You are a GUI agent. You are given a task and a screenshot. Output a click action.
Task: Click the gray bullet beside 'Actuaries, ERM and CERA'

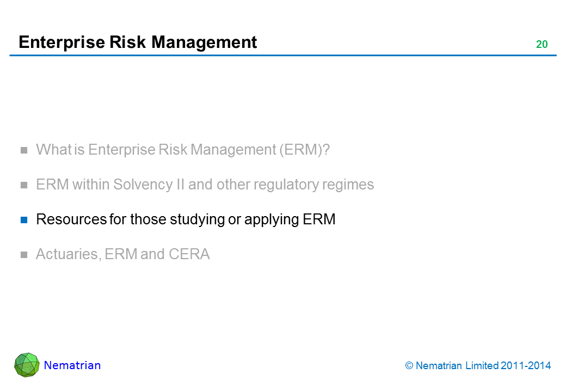point(24,255)
